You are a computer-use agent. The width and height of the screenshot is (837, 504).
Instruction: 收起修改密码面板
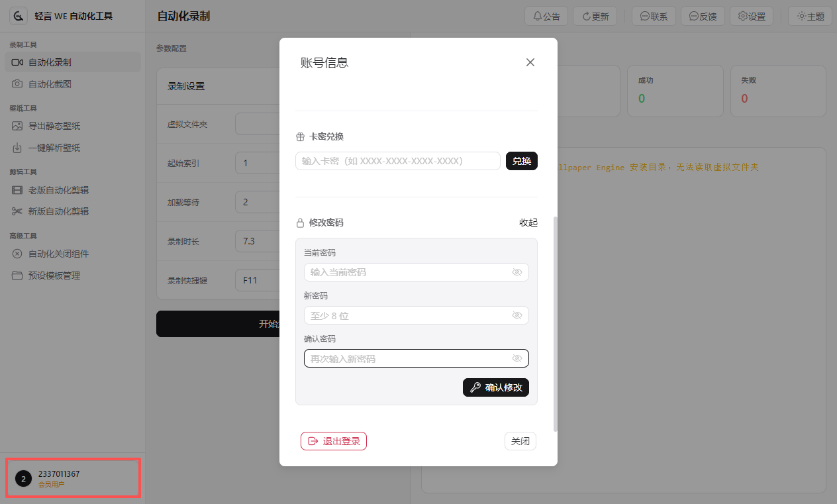(528, 223)
